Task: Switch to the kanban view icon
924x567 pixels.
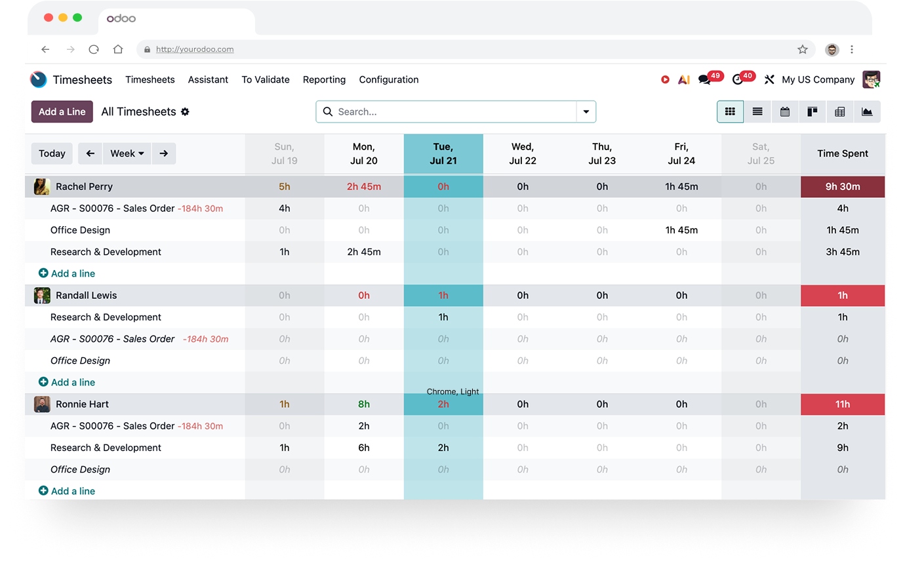Action: click(813, 111)
